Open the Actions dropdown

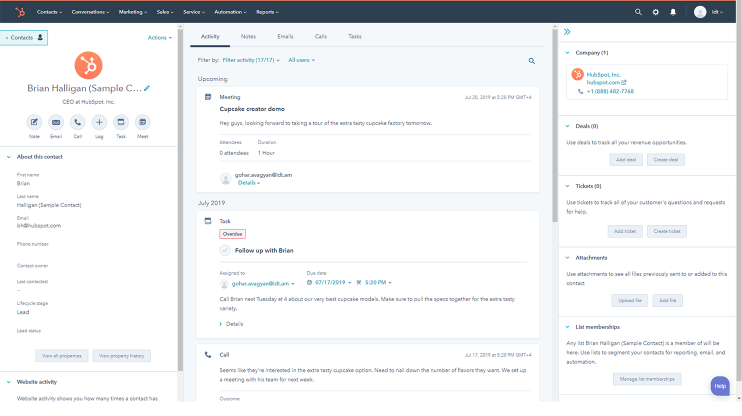pos(159,38)
